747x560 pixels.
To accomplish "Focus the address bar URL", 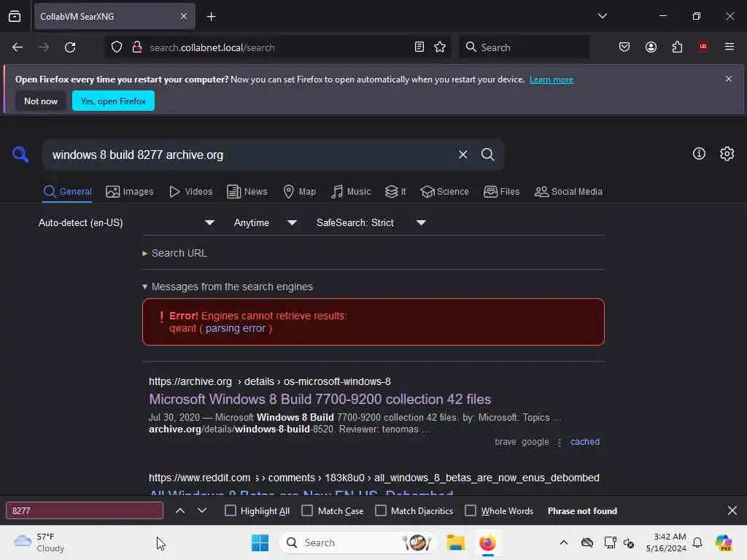I will click(x=276, y=47).
